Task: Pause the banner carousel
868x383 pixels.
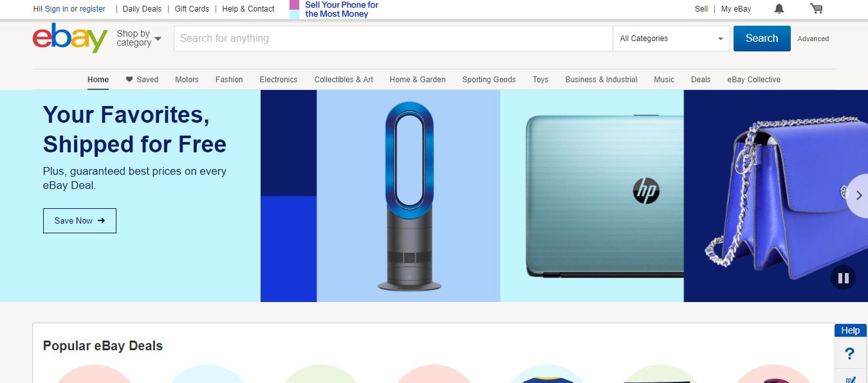Action: 843,278
